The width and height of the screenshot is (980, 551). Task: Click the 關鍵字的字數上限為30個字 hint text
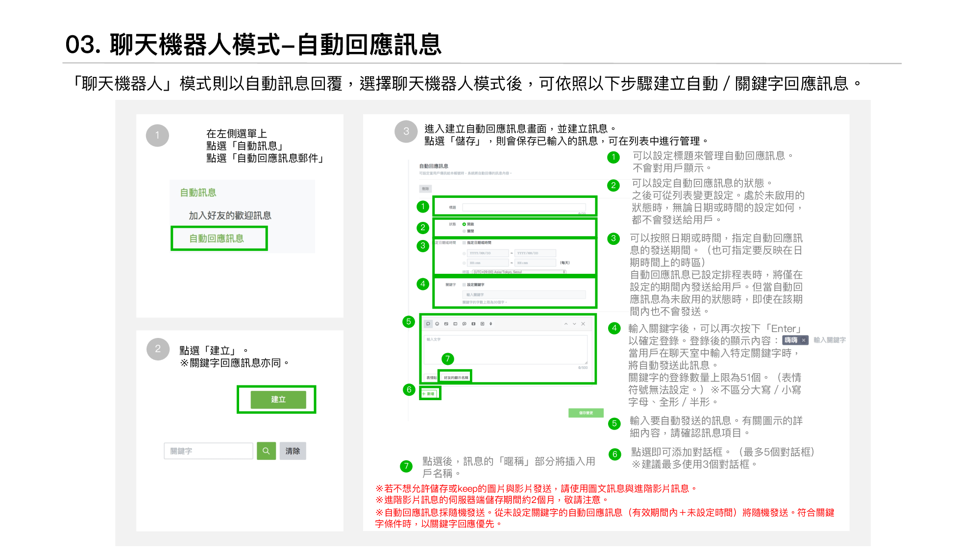[485, 302]
